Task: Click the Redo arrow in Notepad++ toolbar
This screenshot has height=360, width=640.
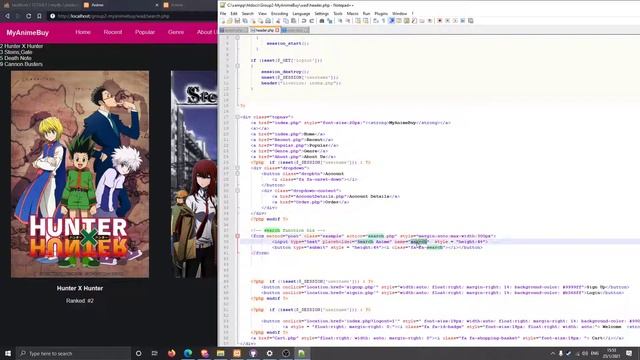Action: [312, 21]
